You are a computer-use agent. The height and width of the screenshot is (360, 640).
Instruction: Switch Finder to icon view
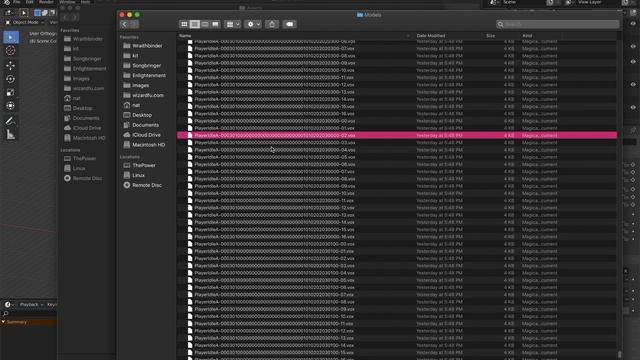pos(184,24)
